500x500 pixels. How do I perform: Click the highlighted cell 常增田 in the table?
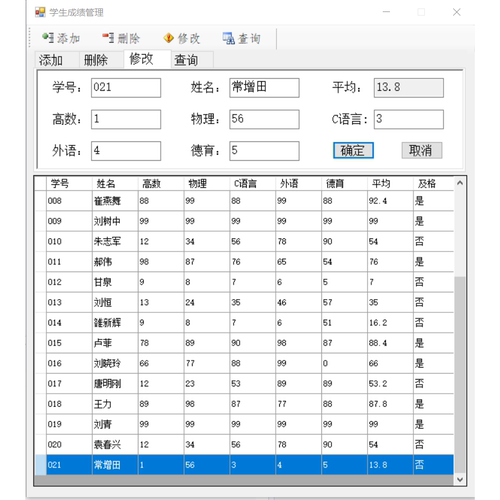point(115,465)
